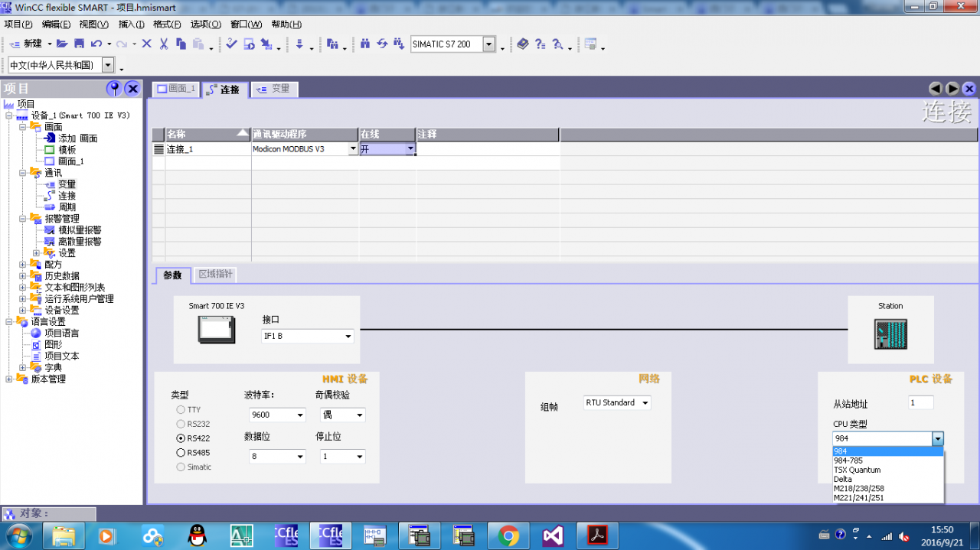Screen dimensions: 980x550
Task: Select the RS485 radio button
Action: (181, 453)
